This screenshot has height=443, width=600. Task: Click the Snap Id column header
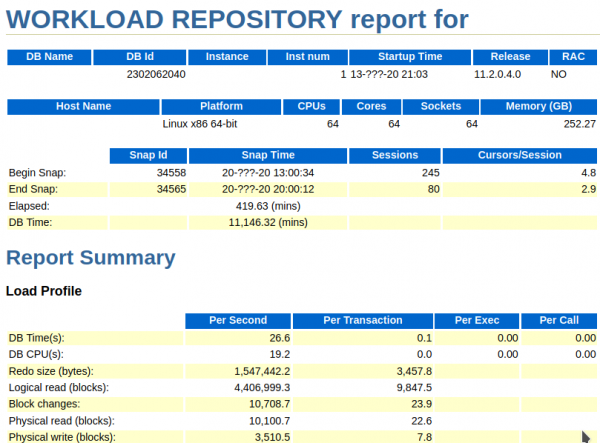click(x=148, y=156)
